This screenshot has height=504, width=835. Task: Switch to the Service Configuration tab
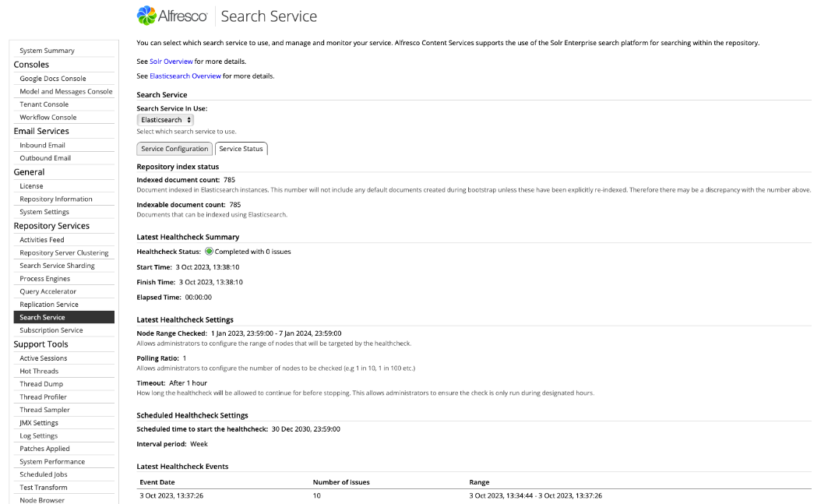pos(174,149)
